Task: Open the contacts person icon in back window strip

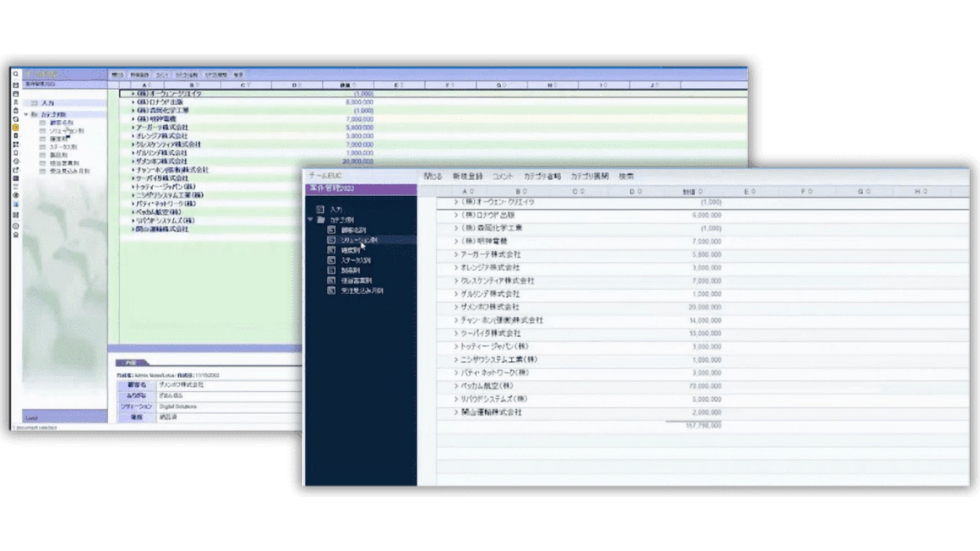Action: (x=16, y=102)
